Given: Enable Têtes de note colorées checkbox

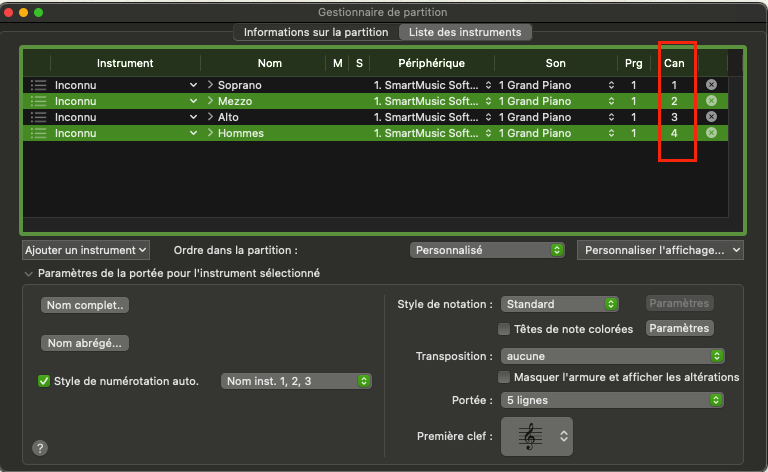Looking at the screenshot, I should (504, 329).
